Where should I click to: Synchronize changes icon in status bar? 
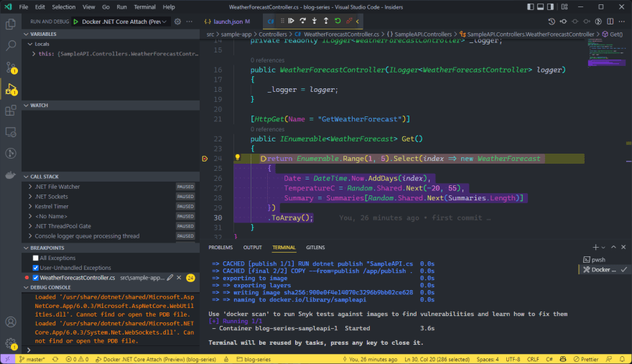(x=55, y=359)
